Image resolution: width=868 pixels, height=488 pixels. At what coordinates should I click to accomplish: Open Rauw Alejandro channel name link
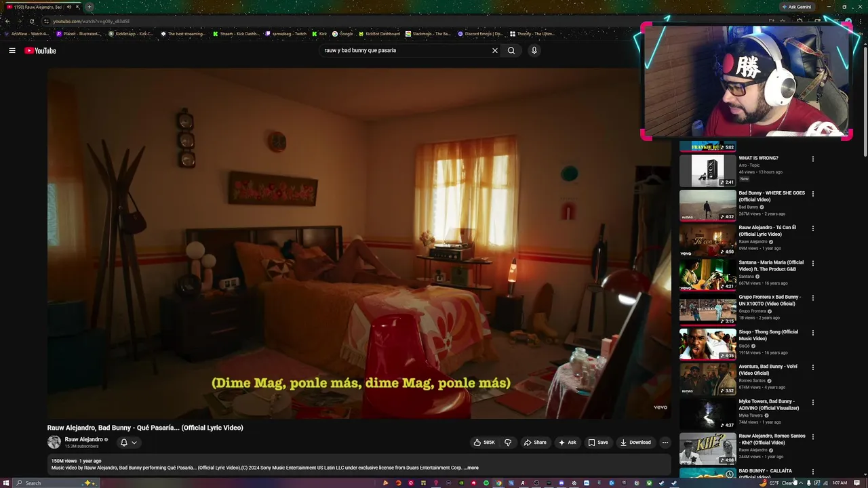coord(83,439)
